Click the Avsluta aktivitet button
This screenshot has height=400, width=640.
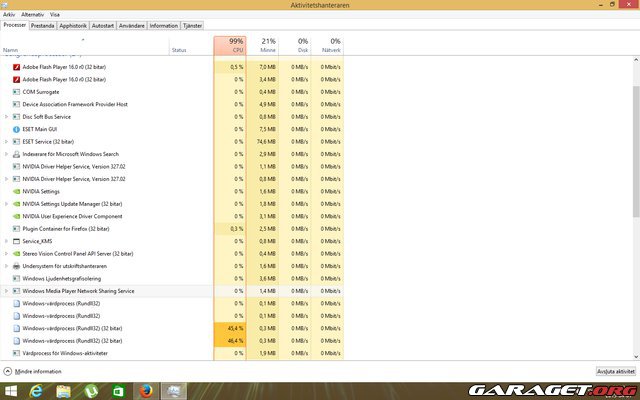(x=615, y=370)
